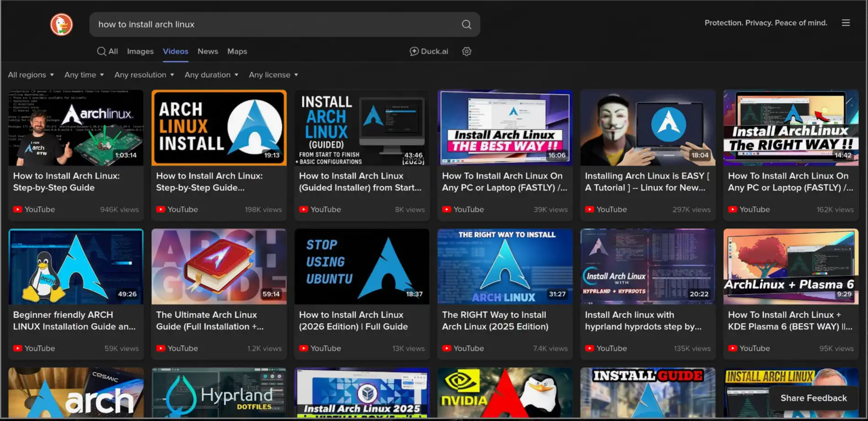Click YouTube icon under 13K views video

[x=303, y=348]
